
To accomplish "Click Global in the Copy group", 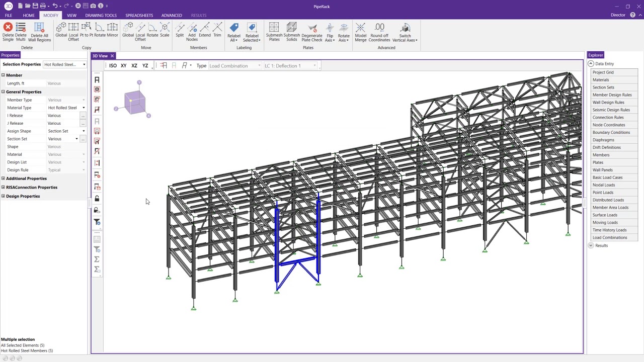I will click(x=61, y=30).
